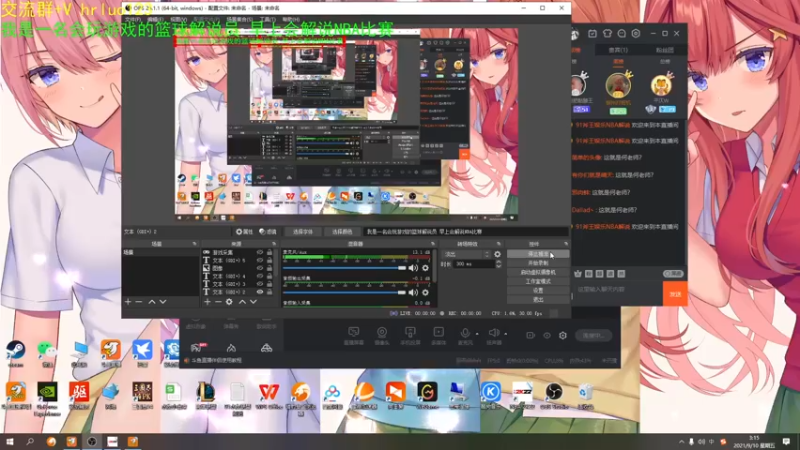Toggle the eye preview icon in Douyu toolbar

pos(547,335)
